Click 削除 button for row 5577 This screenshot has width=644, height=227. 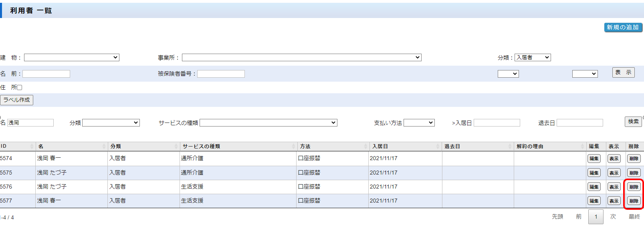634,201
